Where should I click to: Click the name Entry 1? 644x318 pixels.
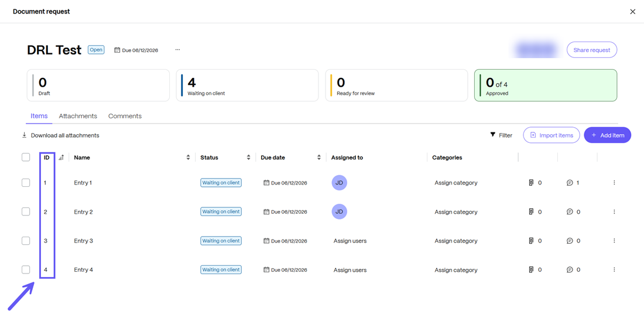point(83,183)
